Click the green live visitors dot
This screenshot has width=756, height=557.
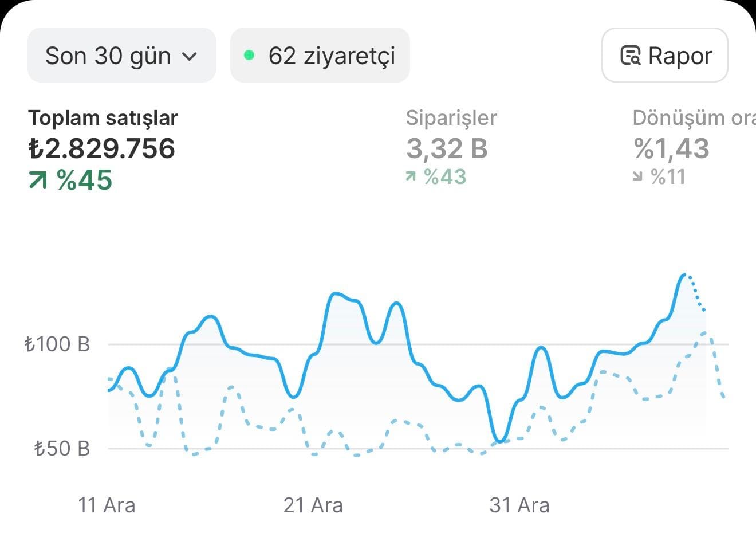point(249,56)
